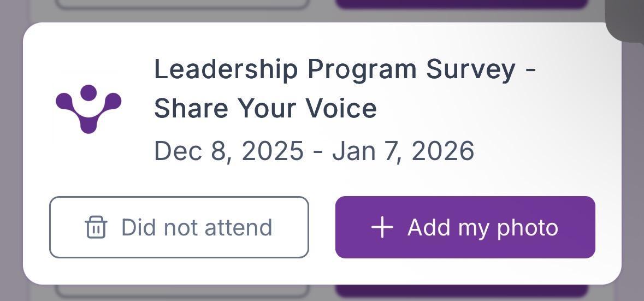Click the partial outlined button above the card
The image size is (644, 301).
point(183,3)
